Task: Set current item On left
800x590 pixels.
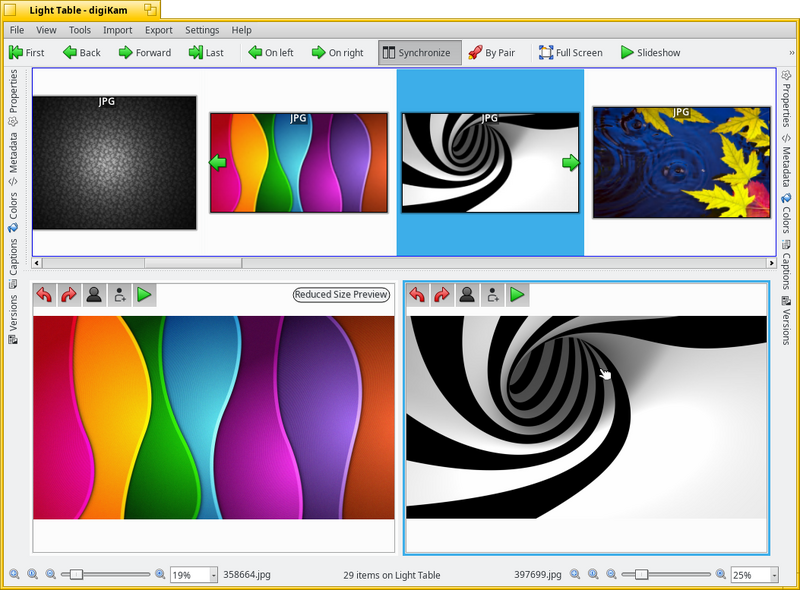Action: coord(270,53)
